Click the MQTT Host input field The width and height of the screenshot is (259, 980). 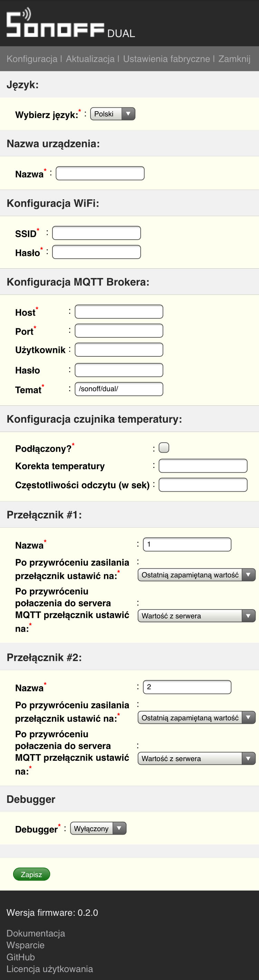pyautogui.click(x=119, y=311)
